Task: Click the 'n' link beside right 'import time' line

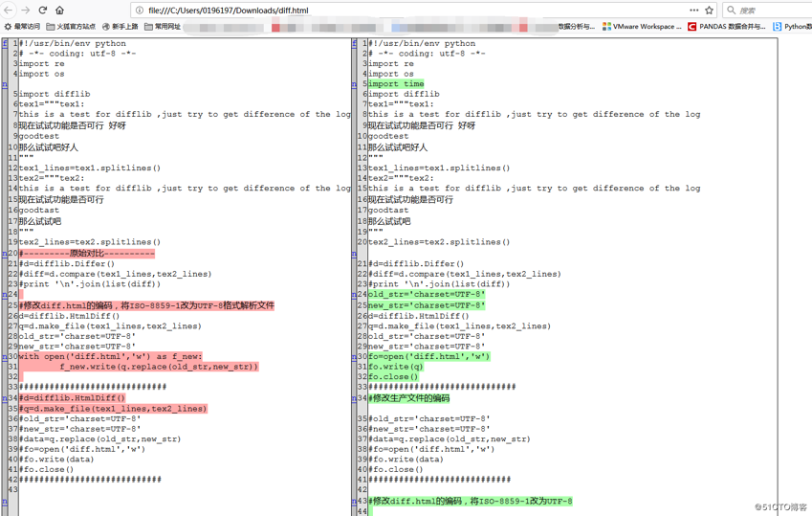Action: (354, 84)
